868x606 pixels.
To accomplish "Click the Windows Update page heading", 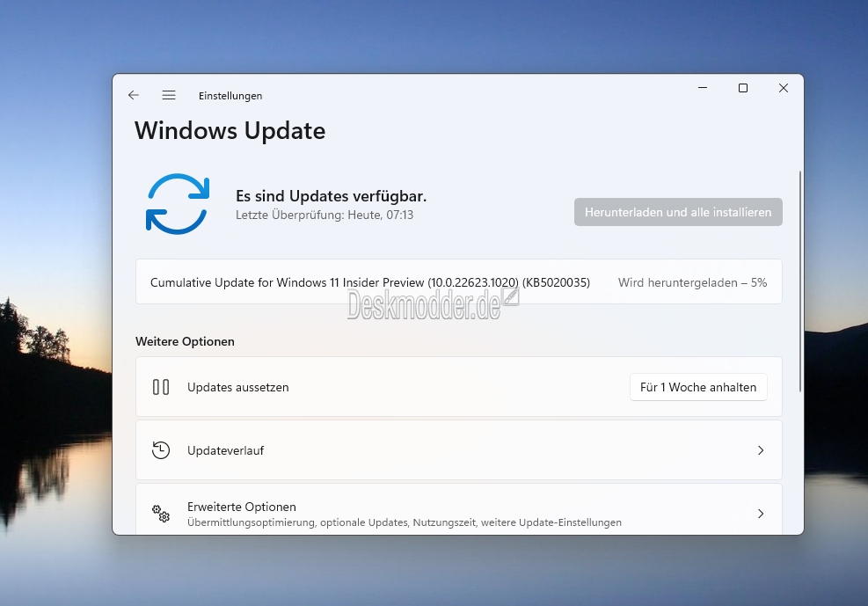I will pos(230,130).
